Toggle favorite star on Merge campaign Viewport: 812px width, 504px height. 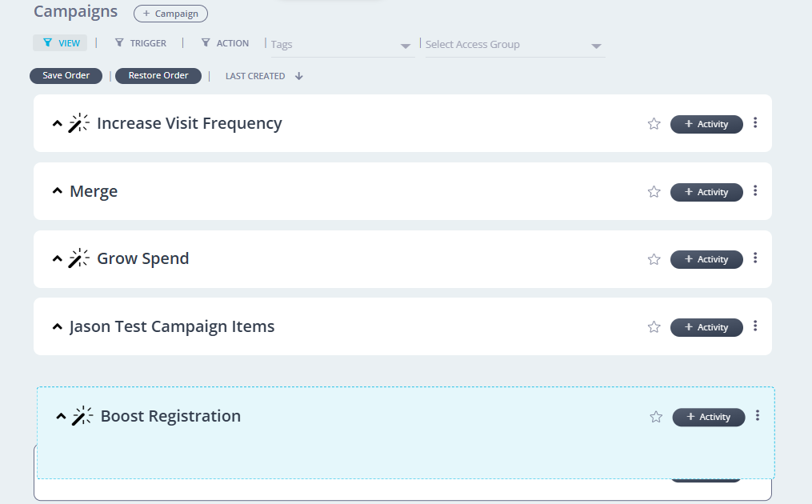[654, 192]
